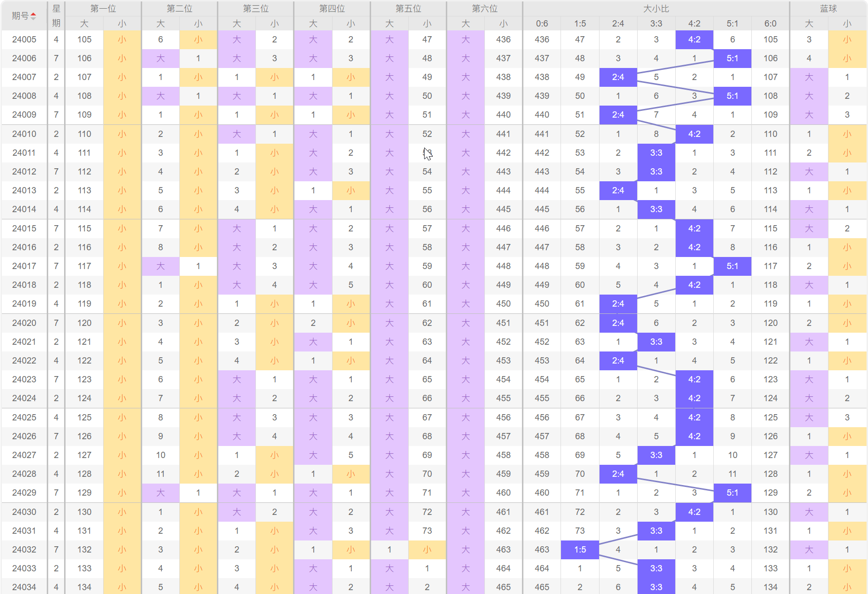Sort by 期号 using the red arrow icon
Image resolution: width=868 pixels, height=594 pixels.
click(x=33, y=16)
